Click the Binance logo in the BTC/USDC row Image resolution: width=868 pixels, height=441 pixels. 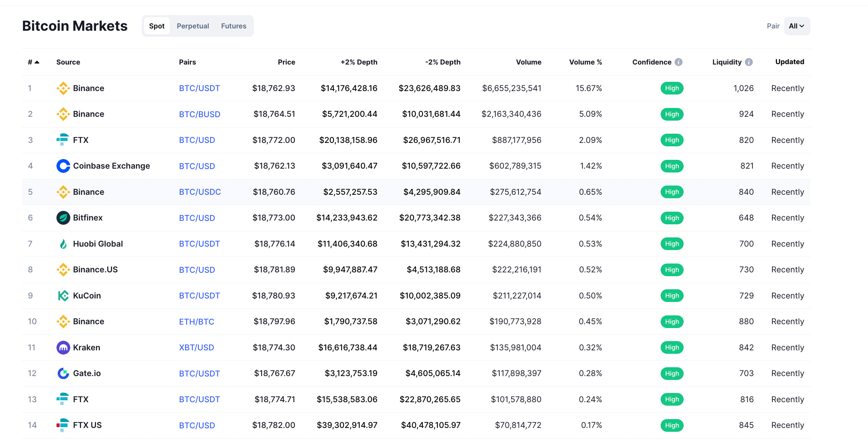click(x=63, y=192)
